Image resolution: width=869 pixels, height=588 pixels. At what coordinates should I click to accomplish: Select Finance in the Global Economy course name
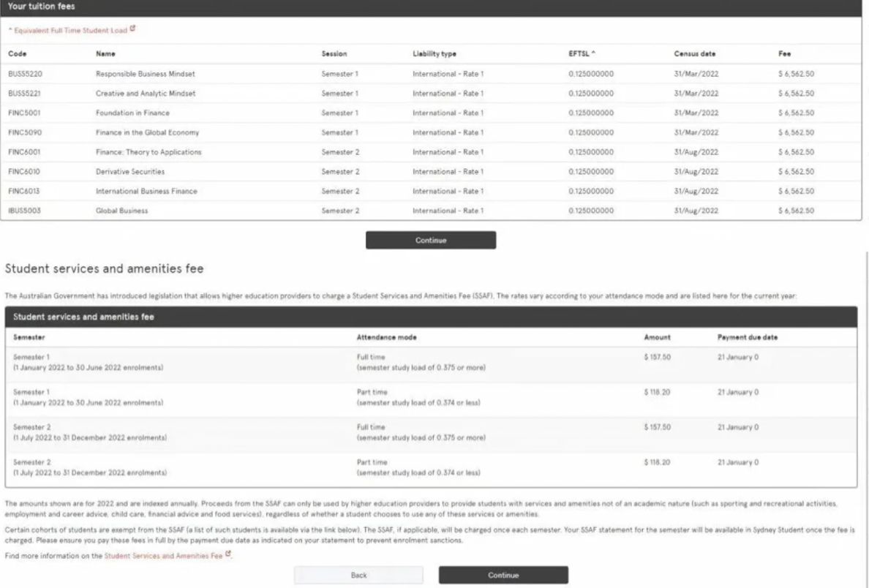tap(147, 132)
